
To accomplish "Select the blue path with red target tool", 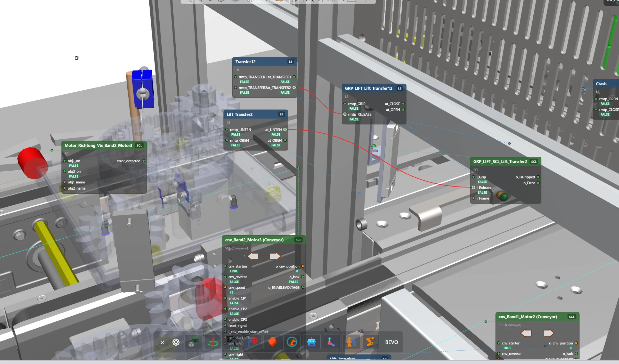I will point(253,342).
